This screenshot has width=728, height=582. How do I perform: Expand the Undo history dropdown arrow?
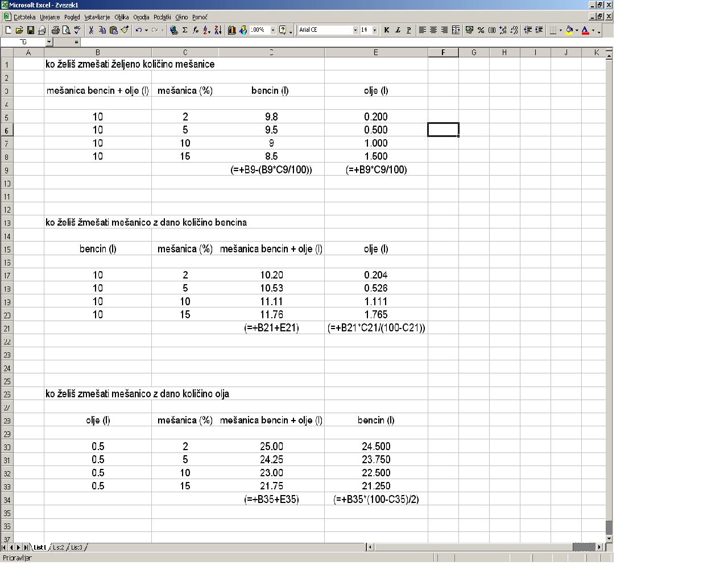tap(146, 30)
